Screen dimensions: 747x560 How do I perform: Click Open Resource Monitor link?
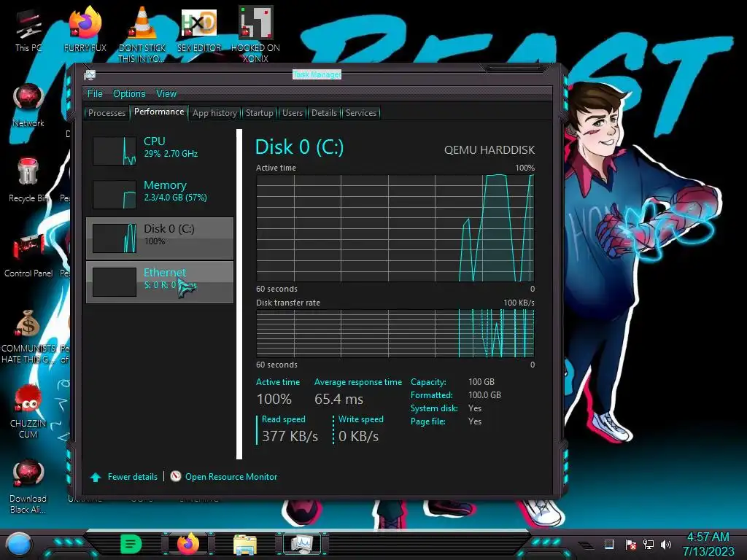tap(231, 477)
